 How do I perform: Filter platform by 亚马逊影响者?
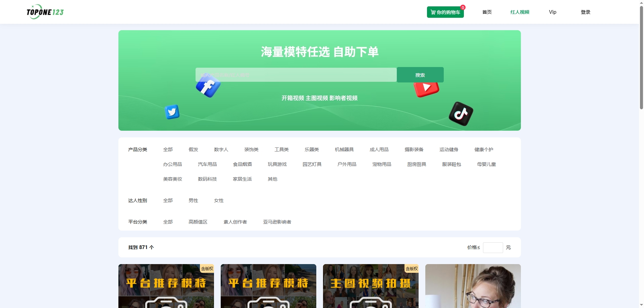click(x=277, y=222)
